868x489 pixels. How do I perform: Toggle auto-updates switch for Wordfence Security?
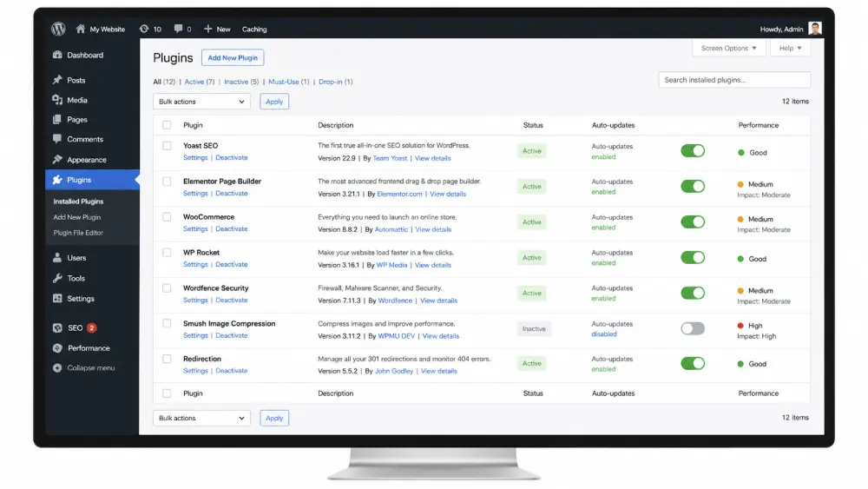(693, 293)
